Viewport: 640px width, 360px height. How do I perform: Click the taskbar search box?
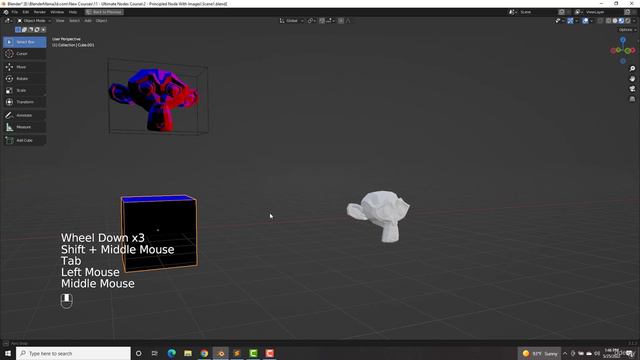tap(73, 353)
